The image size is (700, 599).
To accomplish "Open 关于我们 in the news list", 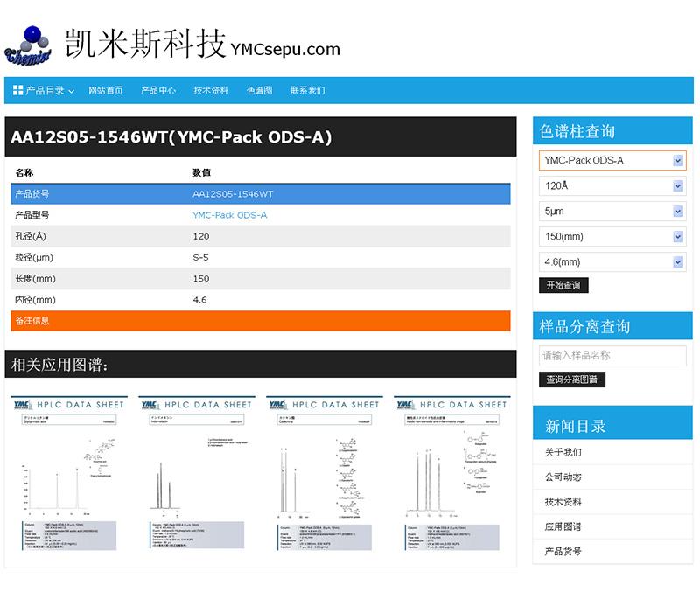I will coord(563,452).
